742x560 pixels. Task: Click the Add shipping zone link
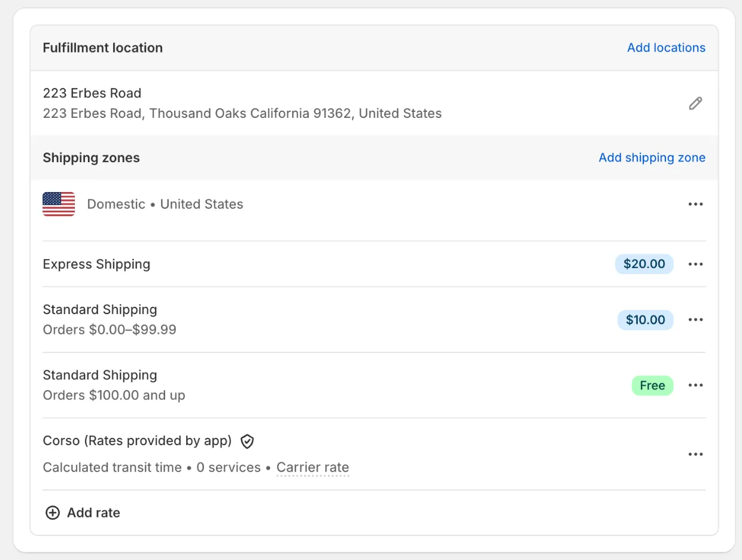point(652,157)
